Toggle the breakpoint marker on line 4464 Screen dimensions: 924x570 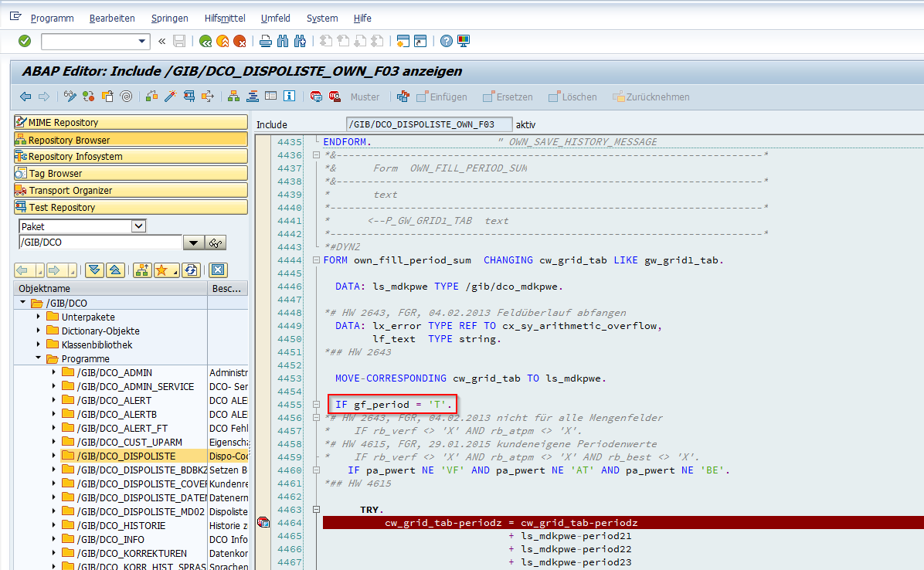pos(263,523)
